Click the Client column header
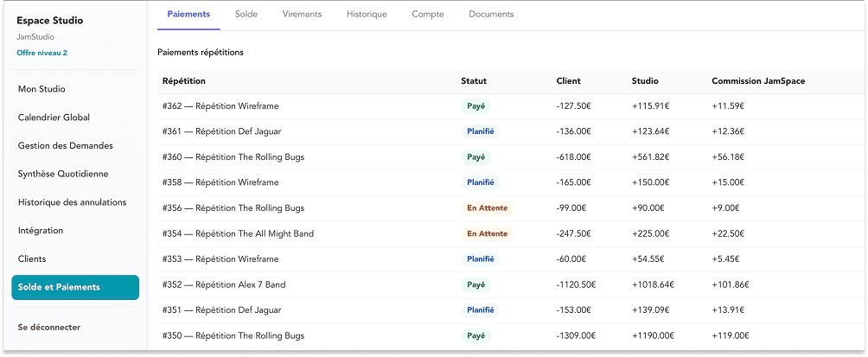The image size is (868, 357). (x=569, y=81)
